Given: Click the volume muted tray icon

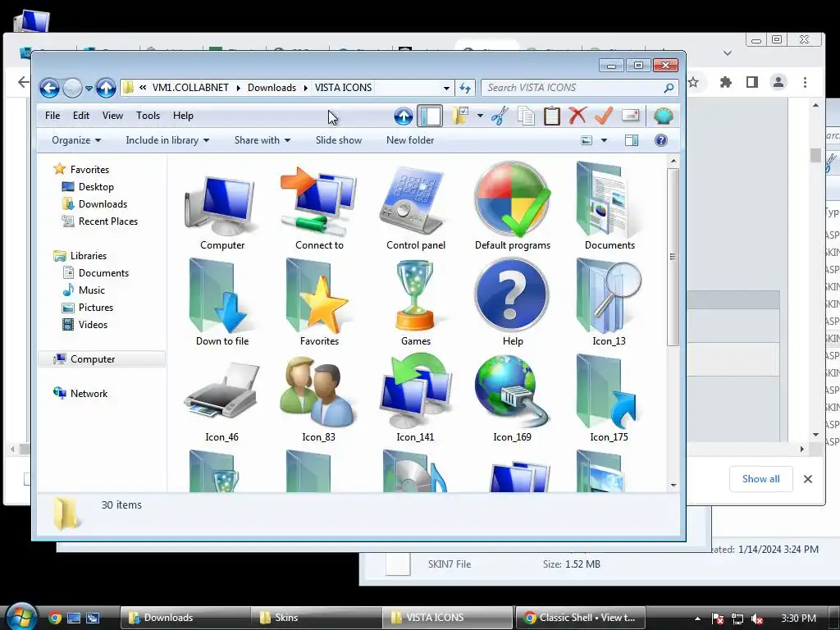Looking at the screenshot, I should [757, 619].
